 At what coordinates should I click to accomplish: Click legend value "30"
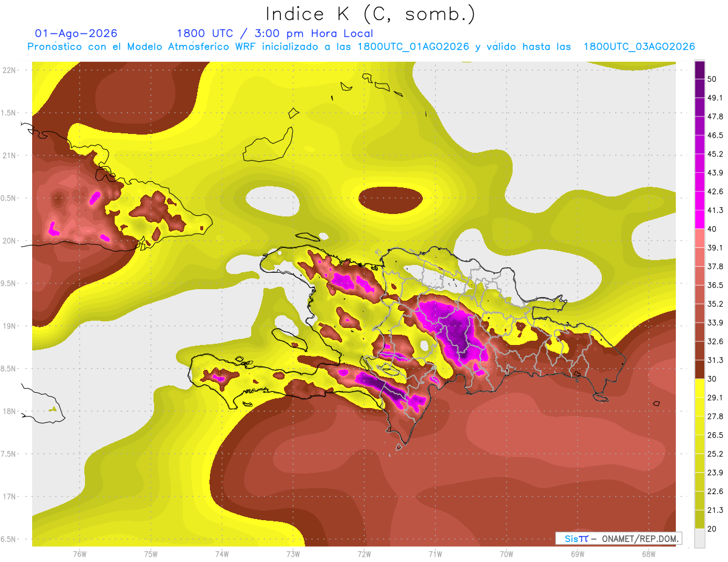pyautogui.click(x=712, y=379)
